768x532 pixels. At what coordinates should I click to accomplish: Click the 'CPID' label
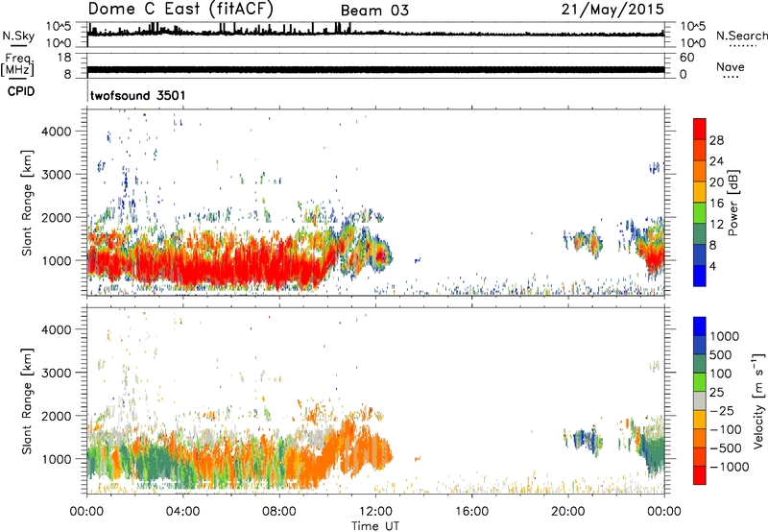pos(21,91)
